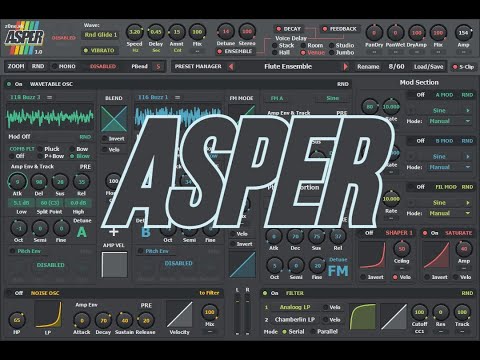The image size is (480, 360).
Task: Click B MOD Sine next-wave arrow
Action: coord(468,156)
